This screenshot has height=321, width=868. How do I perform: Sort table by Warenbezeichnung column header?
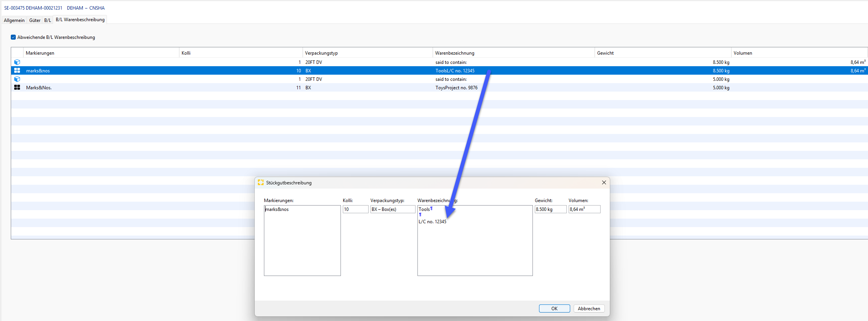[x=455, y=53]
